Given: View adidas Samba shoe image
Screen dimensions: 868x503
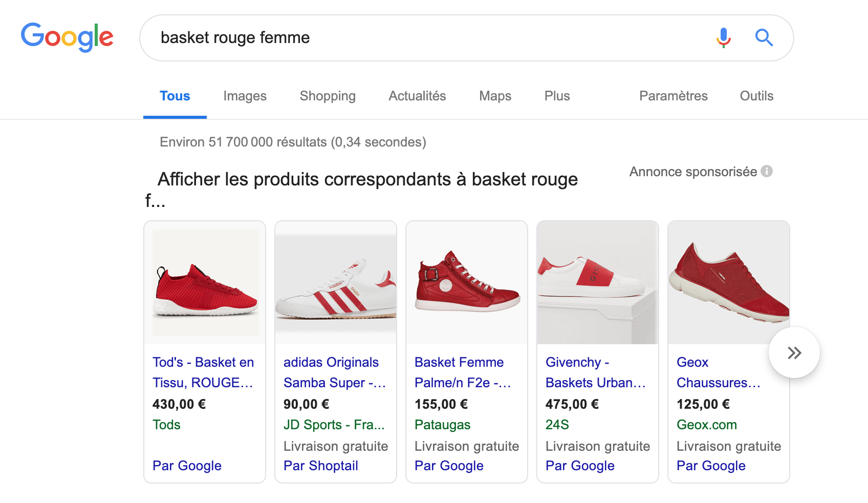Looking at the screenshot, I should 336,283.
